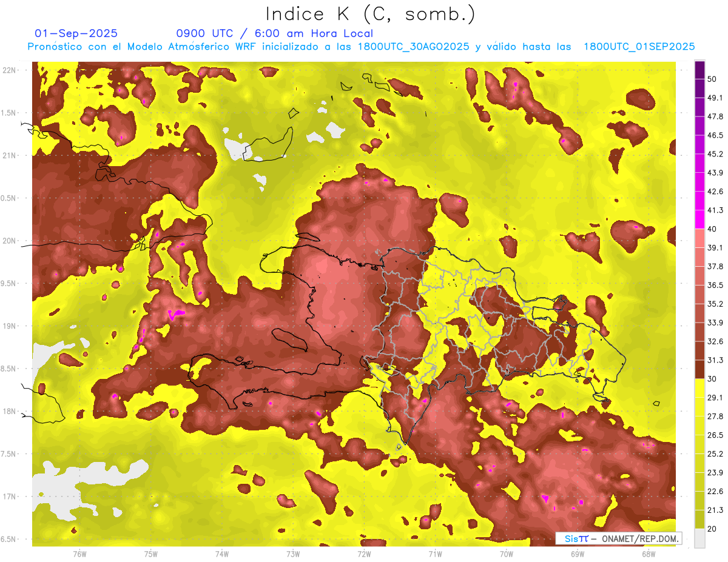Select color bar value "40"

coord(712,229)
